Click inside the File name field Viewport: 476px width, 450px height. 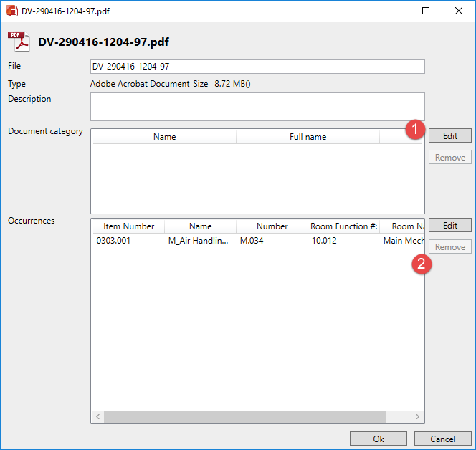click(257, 67)
